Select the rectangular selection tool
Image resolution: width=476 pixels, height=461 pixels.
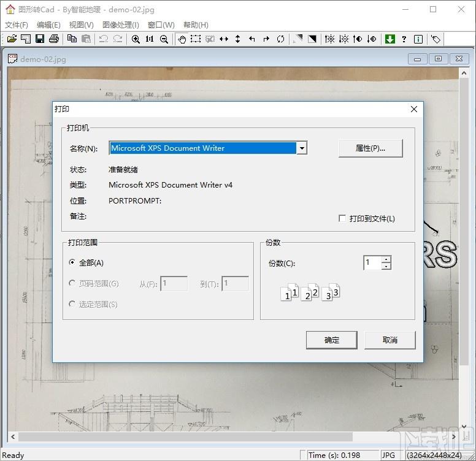tap(196, 39)
